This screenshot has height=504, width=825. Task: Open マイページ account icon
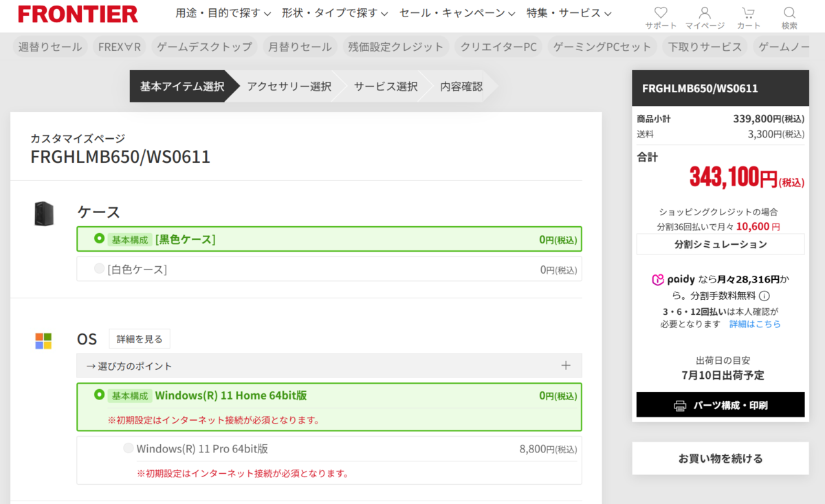pyautogui.click(x=705, y=12)
